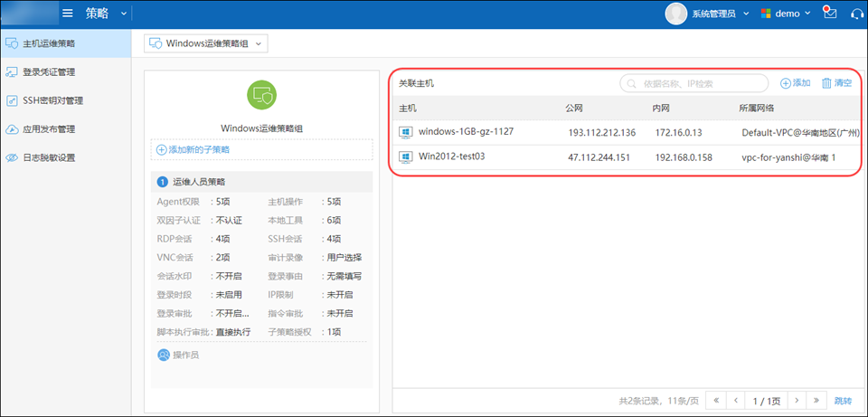
Task: Click the 会话水印 value 不开启
Action: coord(229,276)
